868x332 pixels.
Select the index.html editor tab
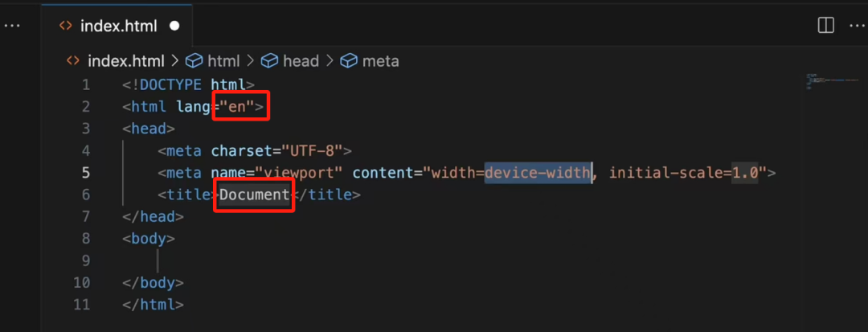click(x=119, y=26)
